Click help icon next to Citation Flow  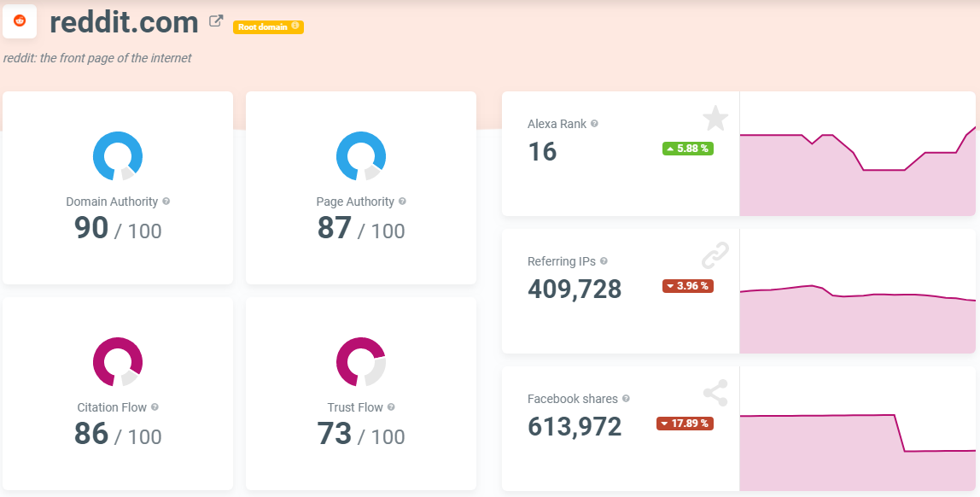tap(155, 407)
